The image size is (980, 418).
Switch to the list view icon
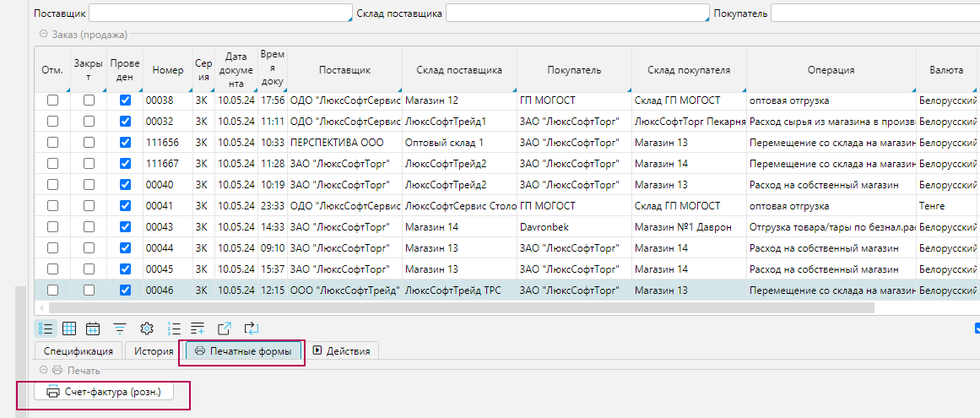[x=46, y=328]
